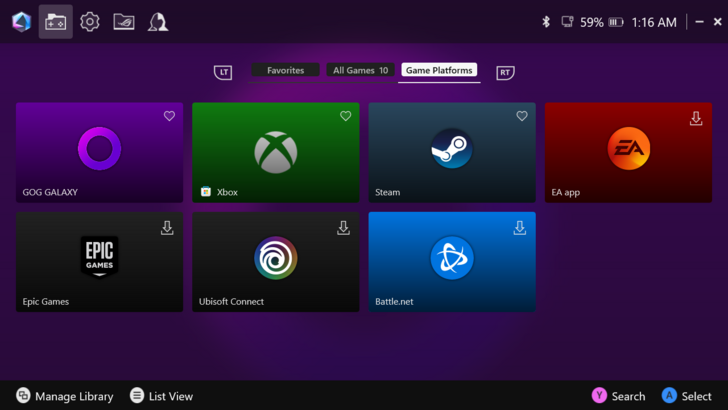The width and height of the screenshot is (728, 410).
Task: Open the ROG content laptop icon
Action: 124,21
